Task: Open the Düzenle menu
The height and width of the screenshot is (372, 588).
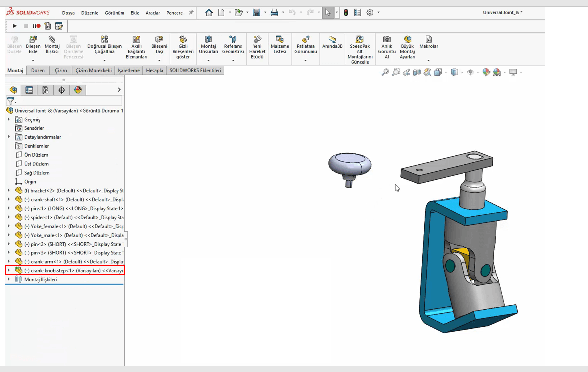Action: 89,13
